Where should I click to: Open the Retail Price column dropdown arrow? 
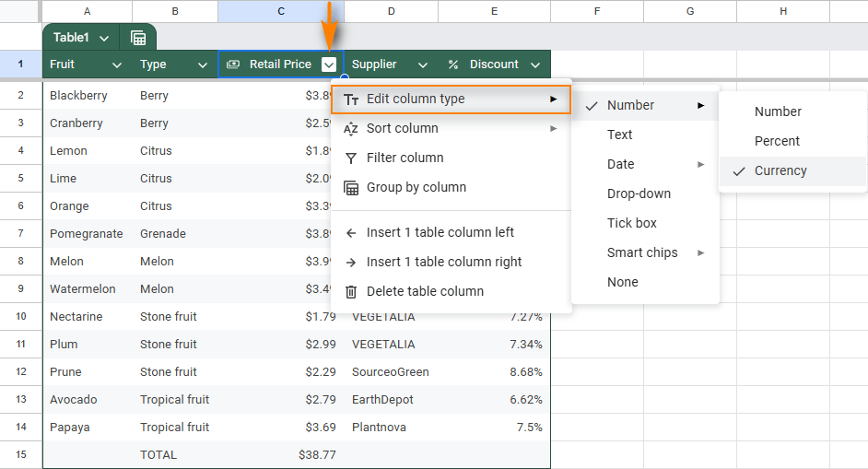tap(329, 64)
